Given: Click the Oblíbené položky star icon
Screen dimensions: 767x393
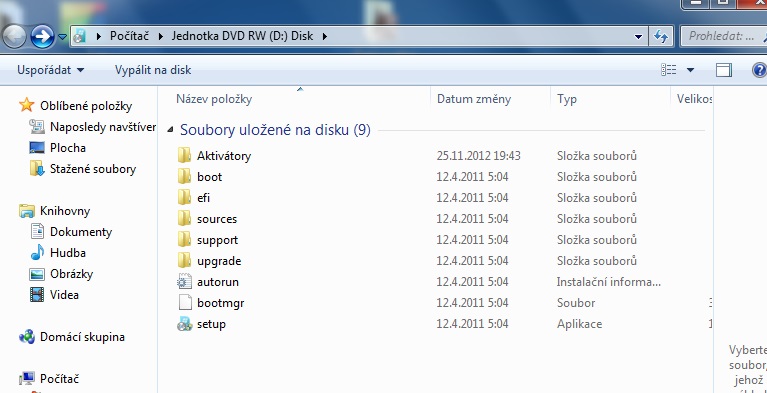Looking at the screenshot, I should [26, 105].
